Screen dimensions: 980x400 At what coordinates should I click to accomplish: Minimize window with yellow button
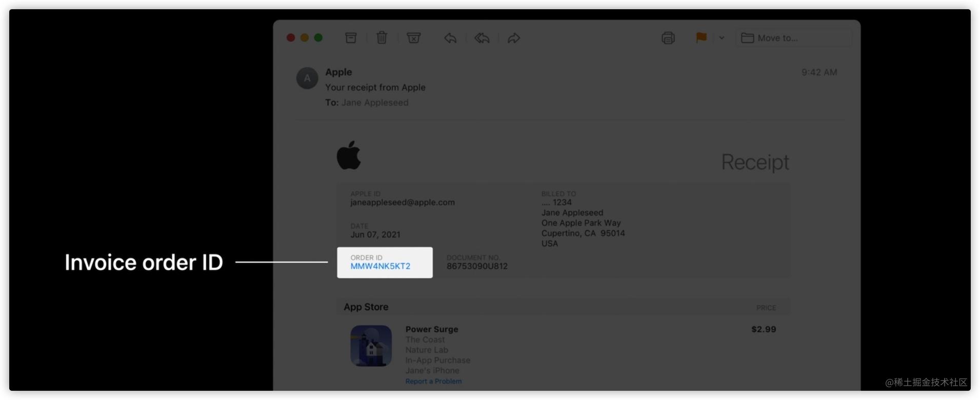305,38
